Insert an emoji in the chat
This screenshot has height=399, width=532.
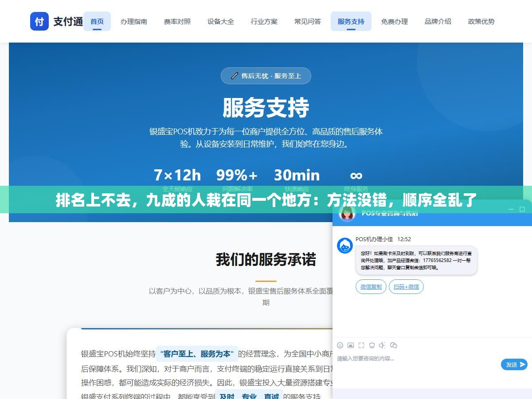click(340, 345)
